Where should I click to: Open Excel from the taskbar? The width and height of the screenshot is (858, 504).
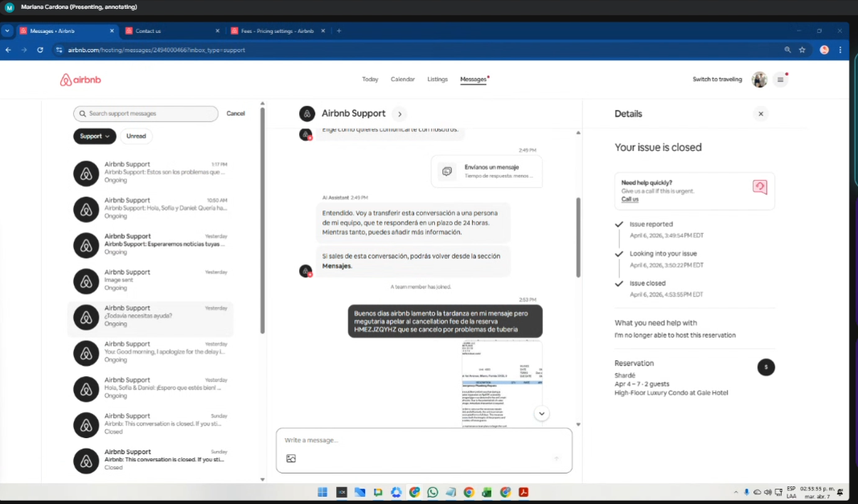[x=486, y=493]
